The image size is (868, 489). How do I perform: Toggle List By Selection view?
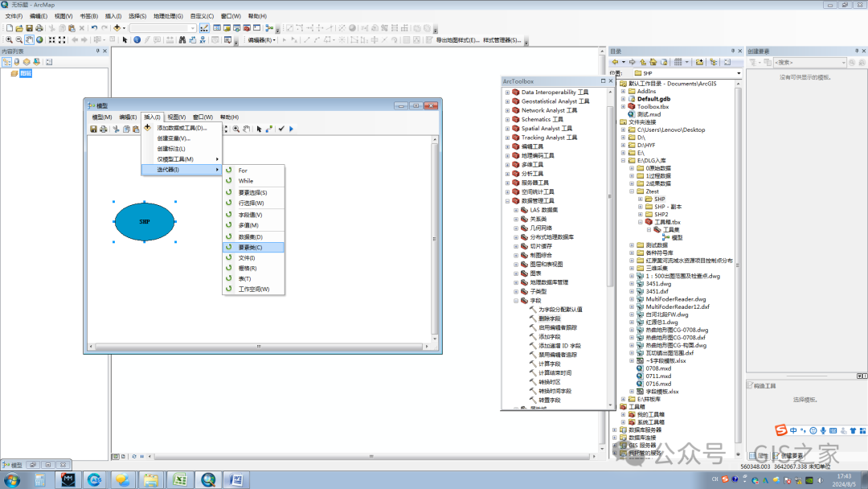36,62
